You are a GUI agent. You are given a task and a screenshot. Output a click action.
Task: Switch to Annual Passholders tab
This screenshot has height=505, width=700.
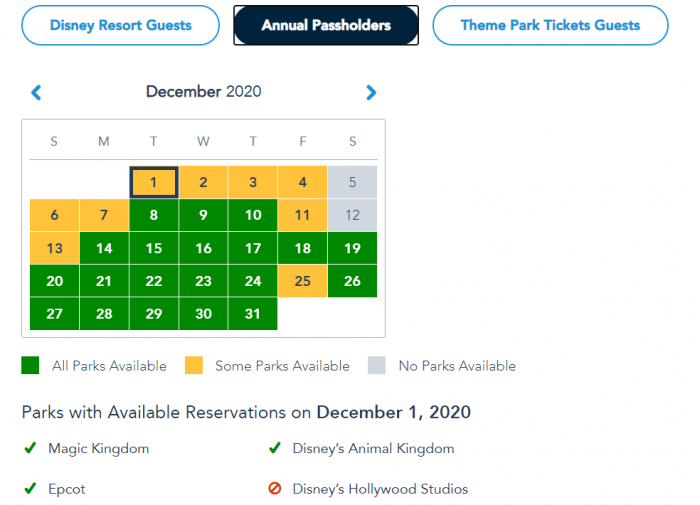click(326, 25)
